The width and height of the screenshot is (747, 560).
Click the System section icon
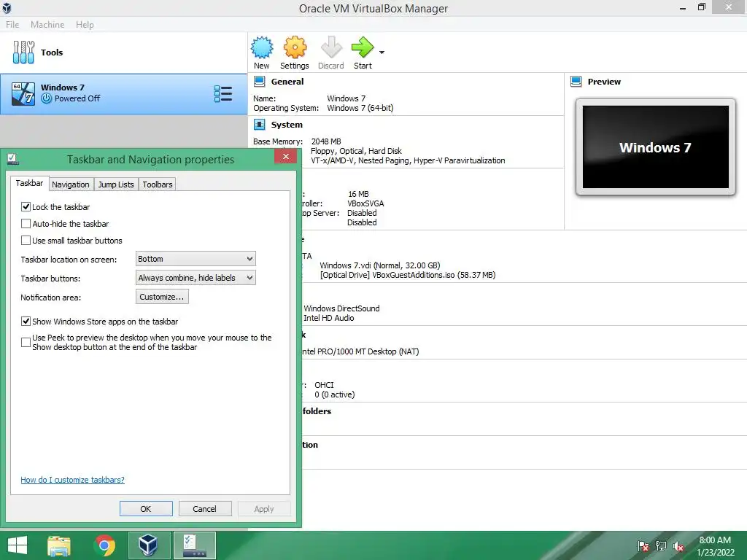(x=259, y=125)
